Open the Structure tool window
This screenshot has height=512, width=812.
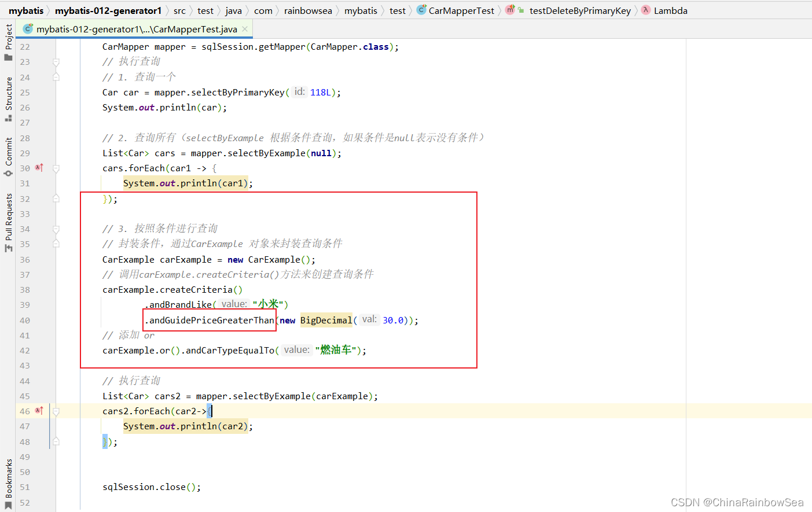[x=8, y=98]
